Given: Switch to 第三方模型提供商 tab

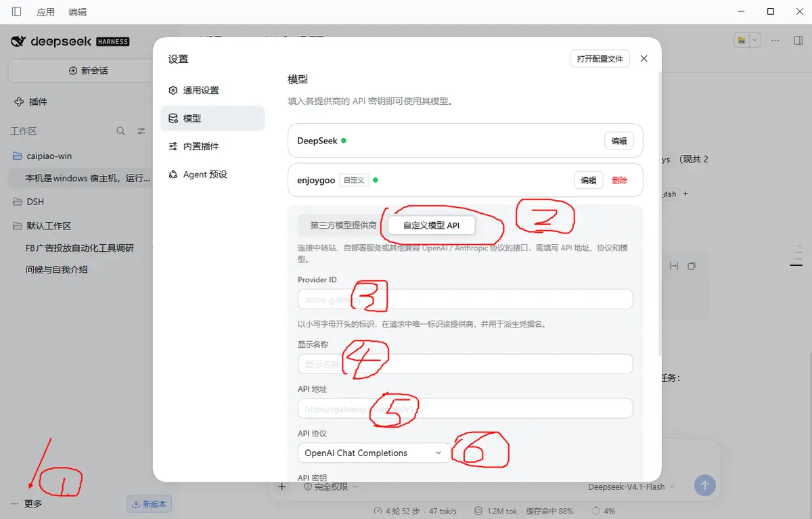Looking at the screenshot, I should pos(344,225).
